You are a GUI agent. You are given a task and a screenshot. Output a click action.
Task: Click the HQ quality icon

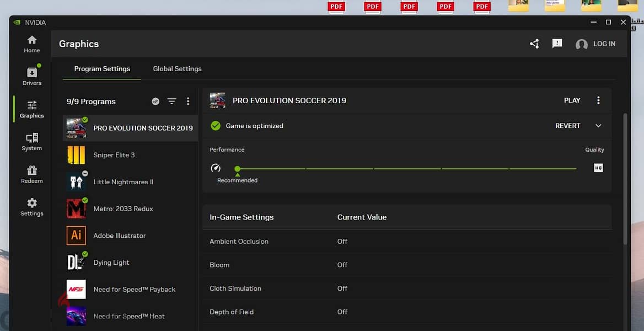coord(598,168)
